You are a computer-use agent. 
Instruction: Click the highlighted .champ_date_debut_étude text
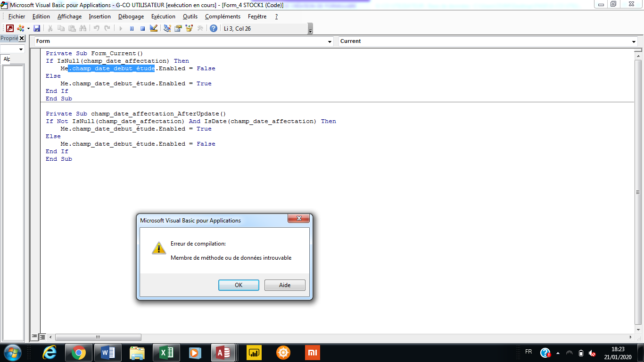[x=111, y=68]
